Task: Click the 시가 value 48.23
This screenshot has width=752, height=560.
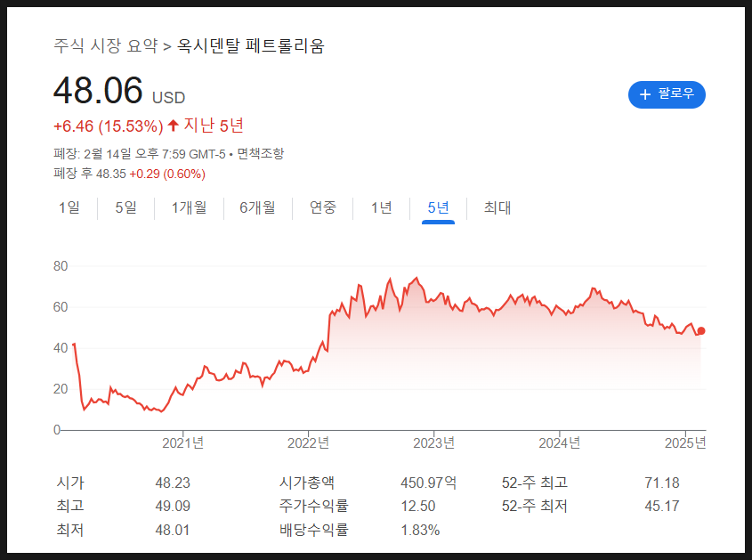Action: 173,483
